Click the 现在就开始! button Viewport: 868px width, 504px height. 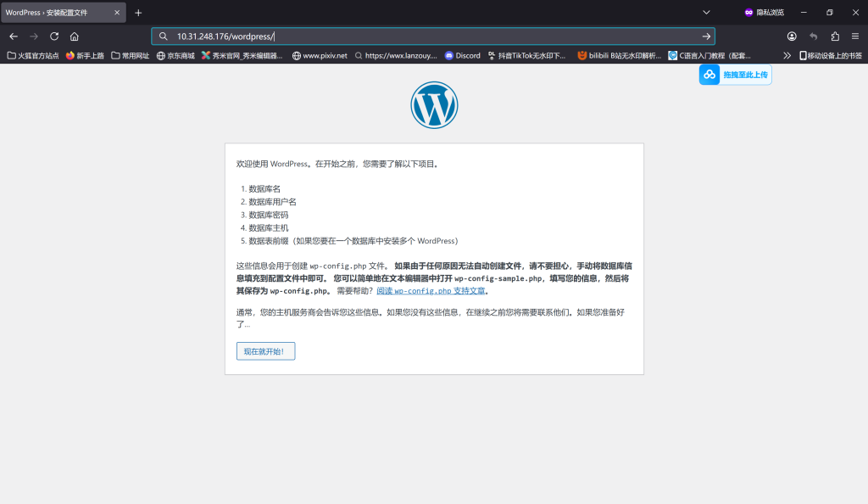(265, 351)
